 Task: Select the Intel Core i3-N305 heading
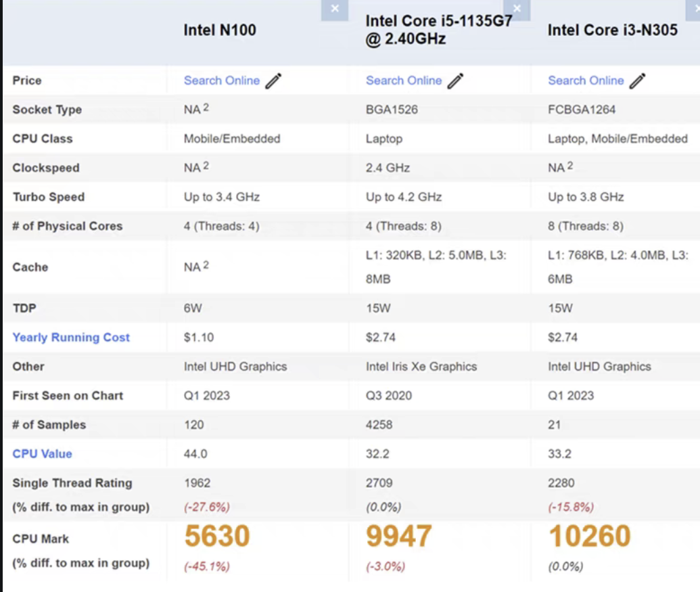click(613, 30)
